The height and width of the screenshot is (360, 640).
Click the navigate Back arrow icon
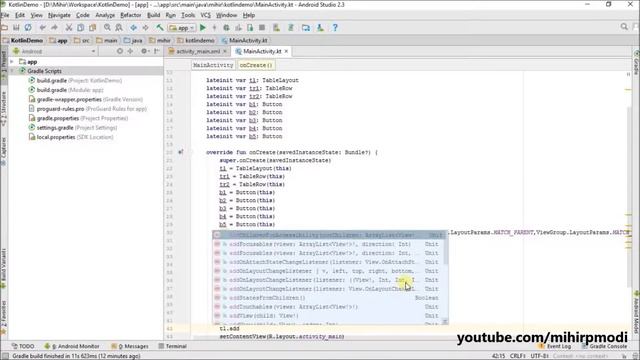[x=133, y=28]
